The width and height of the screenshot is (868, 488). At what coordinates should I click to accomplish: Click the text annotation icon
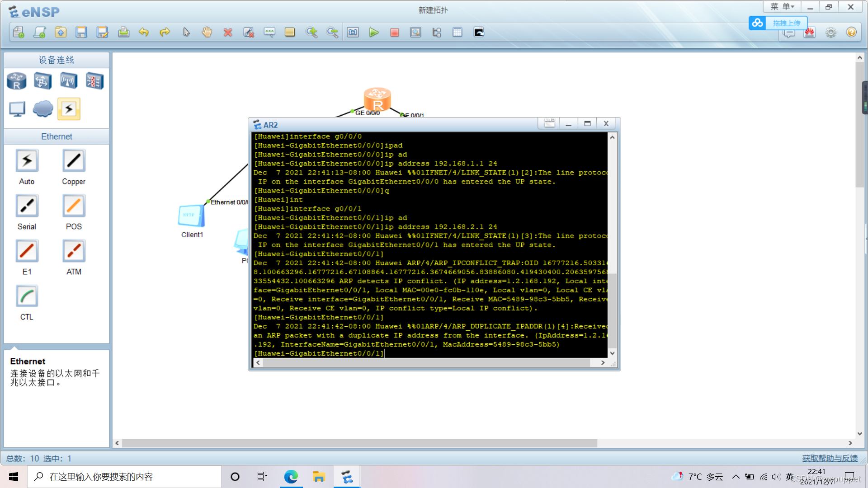(x=269, y=32)
